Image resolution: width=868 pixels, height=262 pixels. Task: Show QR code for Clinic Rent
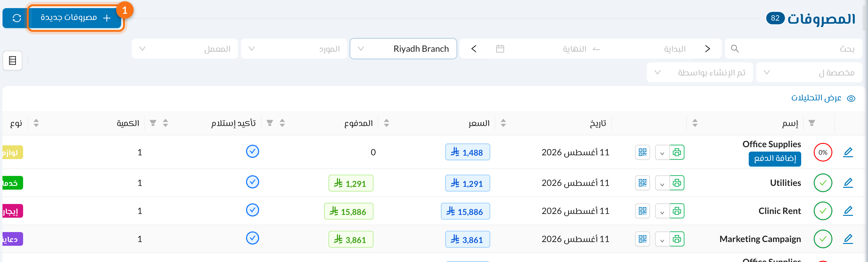(643, 211)
